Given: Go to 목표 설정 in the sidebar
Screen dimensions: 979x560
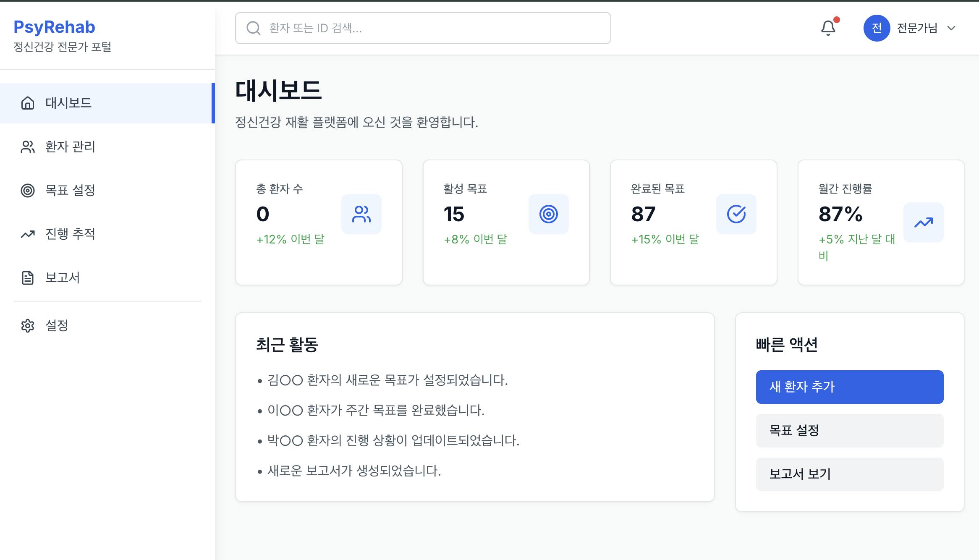Looking at the screenshot, I should point(107,190).
